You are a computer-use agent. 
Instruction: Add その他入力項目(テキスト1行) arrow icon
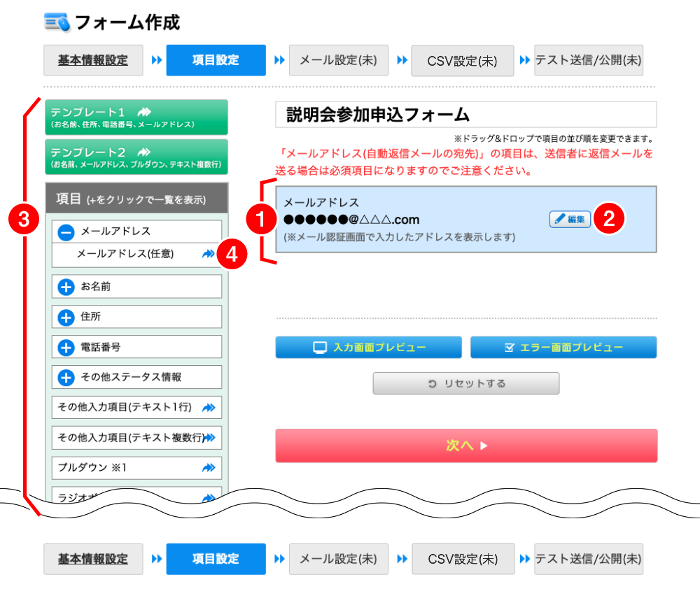coord(209,408)
